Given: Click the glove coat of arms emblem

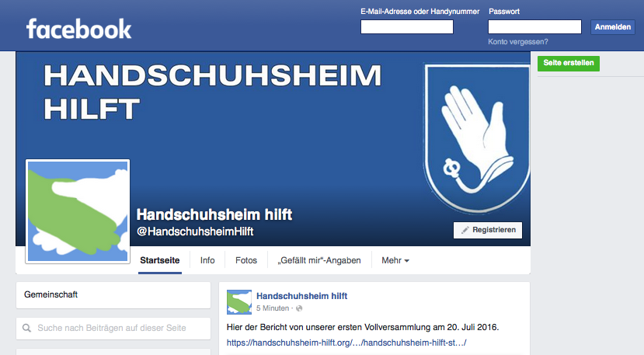Looking at the screenshot, I should [x=477, y=137].
